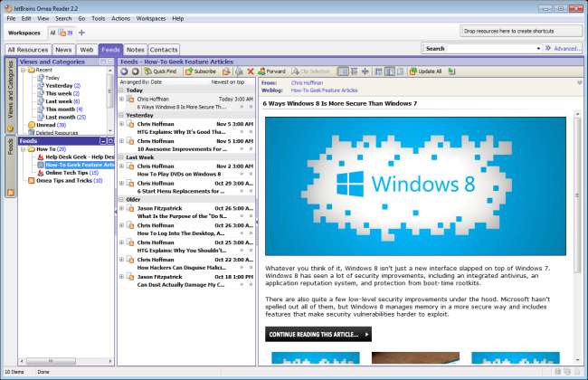Click the heart annotation icon at top-right of article
Screen dimensions: 588x380
point(580,82)
